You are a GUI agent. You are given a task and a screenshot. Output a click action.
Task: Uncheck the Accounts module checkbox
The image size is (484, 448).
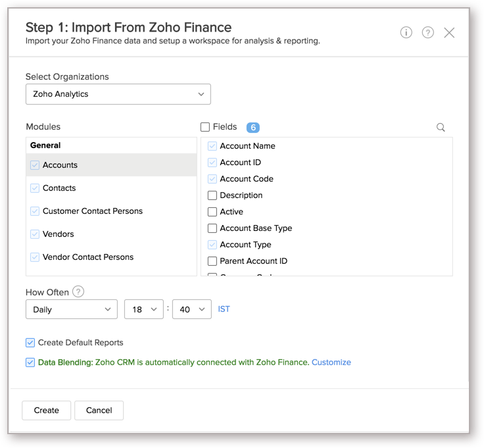point(35,165)
